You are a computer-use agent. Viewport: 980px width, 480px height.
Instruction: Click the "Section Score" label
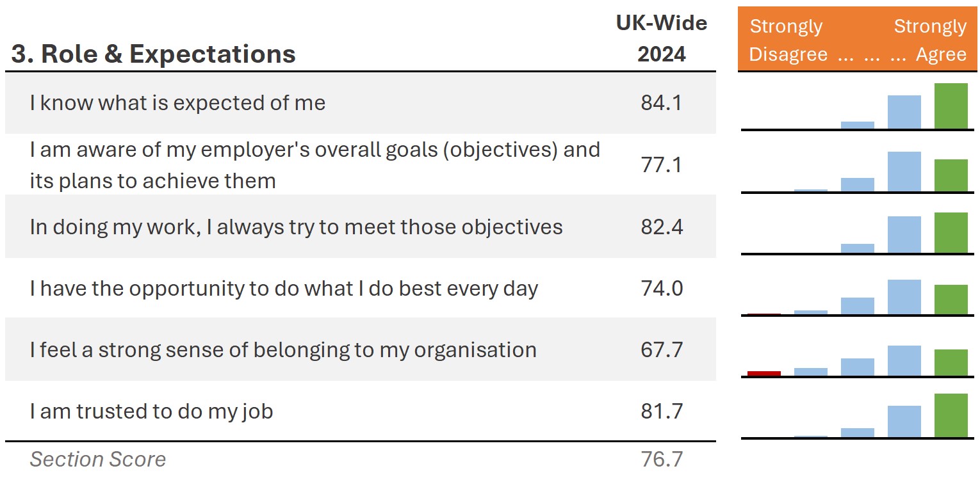[98, 460]
